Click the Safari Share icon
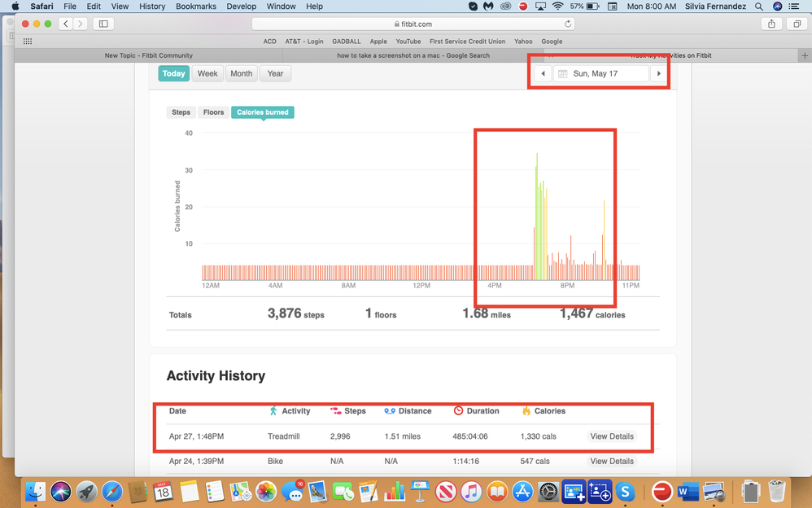 click(x=771, y=24)
